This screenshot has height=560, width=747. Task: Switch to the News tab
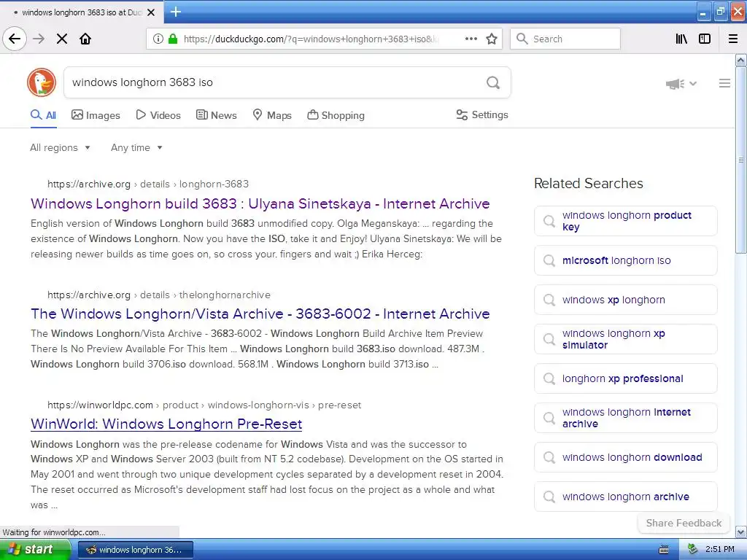point(216,115)
